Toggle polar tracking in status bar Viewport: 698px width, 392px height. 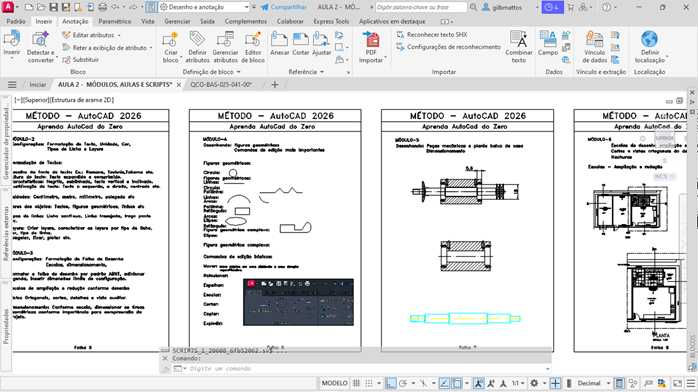[403, 383]
